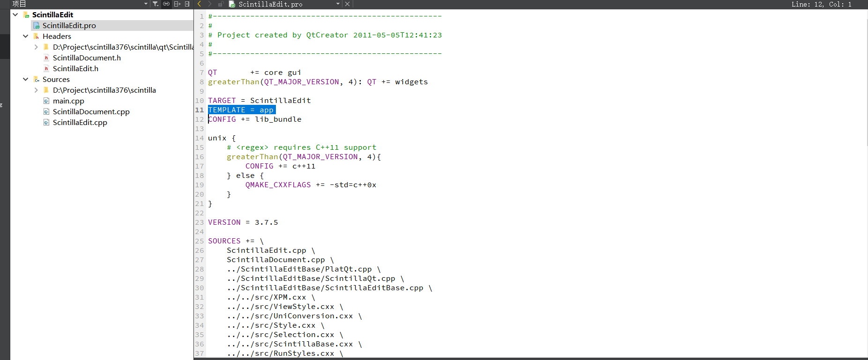Click the Headers folder label
This screenshot has width=868, height=360.
coord(57,36)
